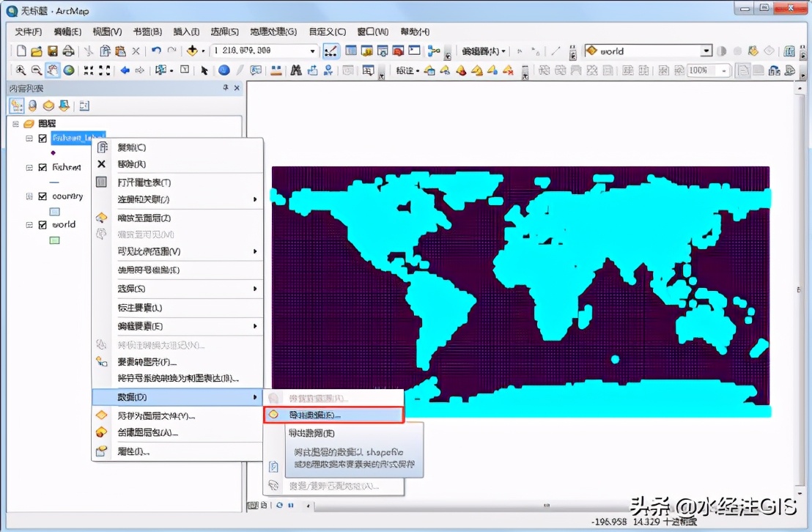Viewport: 812px width, 532px height.
Task: Click Open Attribute Table (T) entry
Action: [x=144, y=182]
